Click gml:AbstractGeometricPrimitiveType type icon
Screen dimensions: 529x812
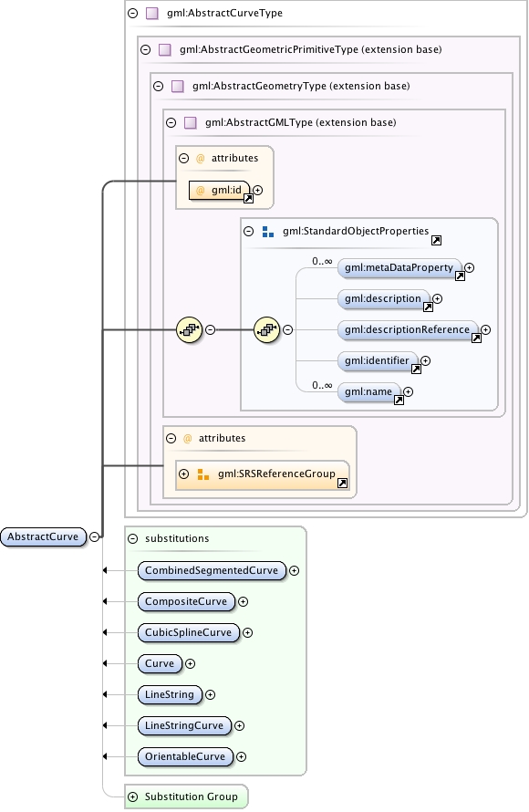[x=164, y=49]
